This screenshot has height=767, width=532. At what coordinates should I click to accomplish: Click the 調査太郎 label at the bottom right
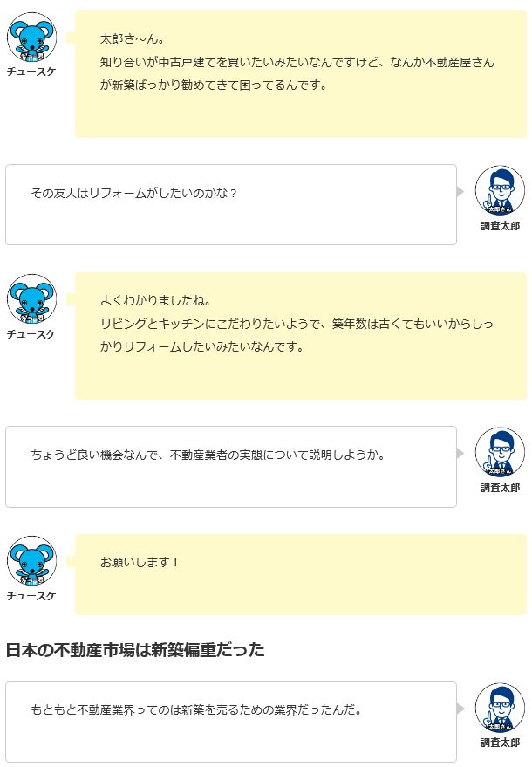(500, 743)
